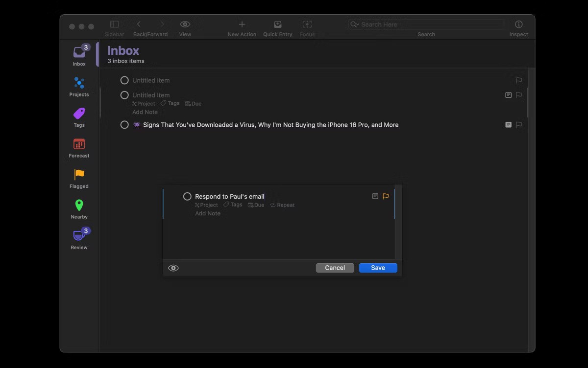588x368 pixels.
Task: Complete Respond to Paul's email task
Action: [187, 196]
